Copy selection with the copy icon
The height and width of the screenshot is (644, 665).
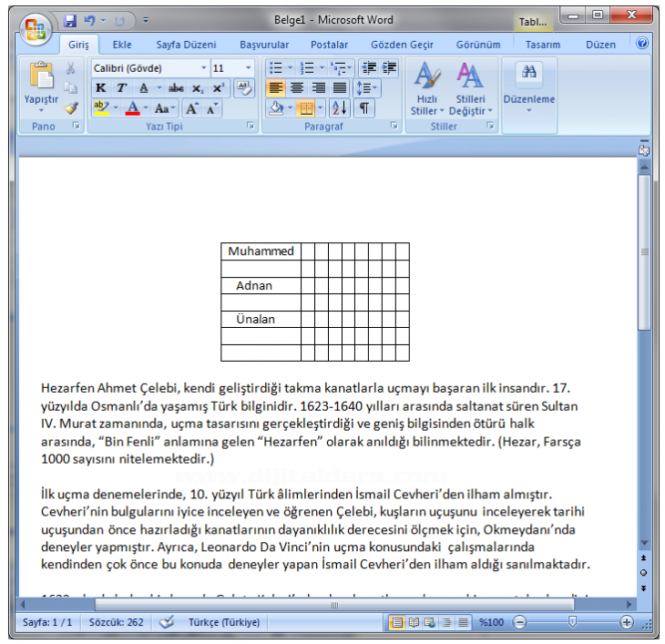pos(70,87)
